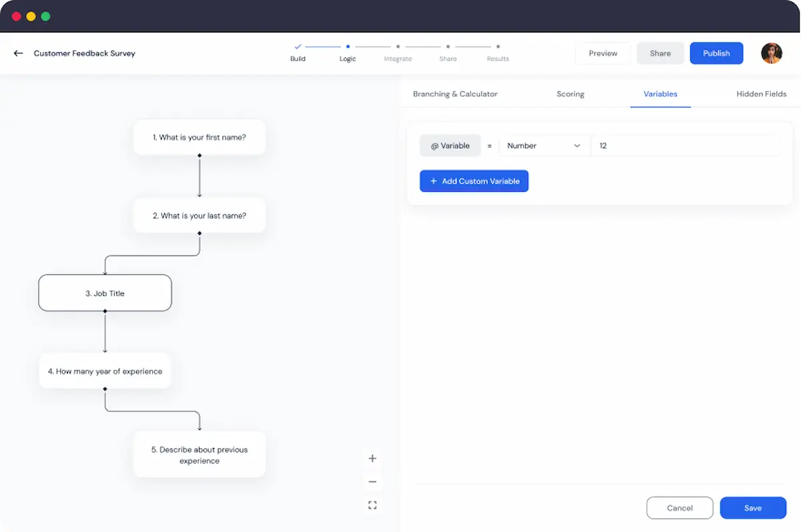Click the fit-to-screen canvas icon

point(372,505)
